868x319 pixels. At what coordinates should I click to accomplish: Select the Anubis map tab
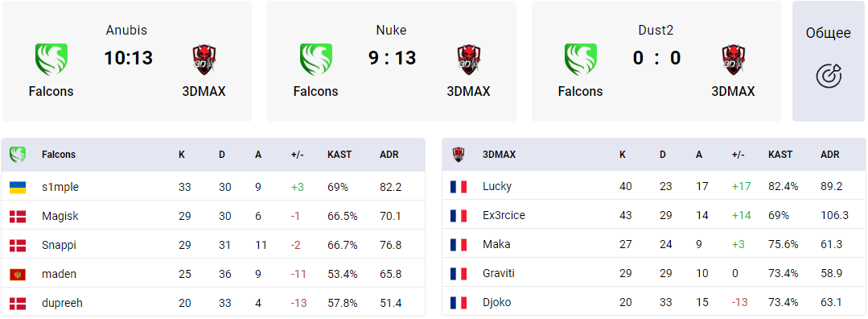[x=127, y=61]
